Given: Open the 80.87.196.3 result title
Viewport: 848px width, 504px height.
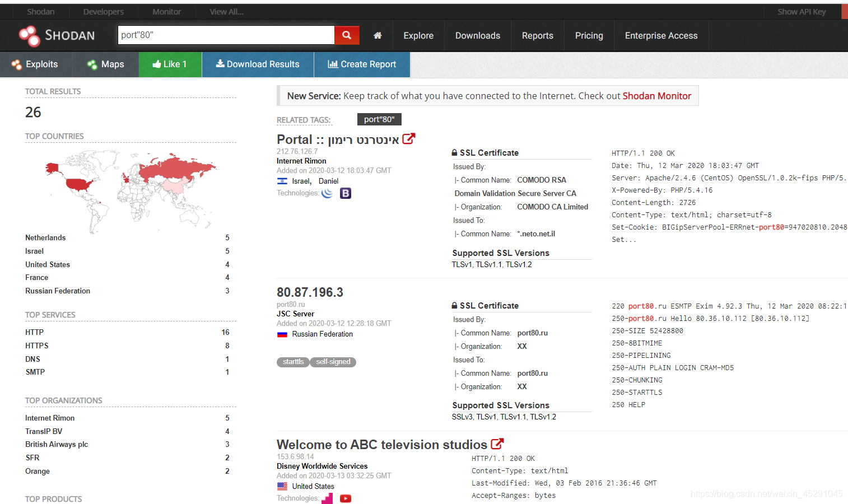Looking at the screenshot, I should 310,292.
